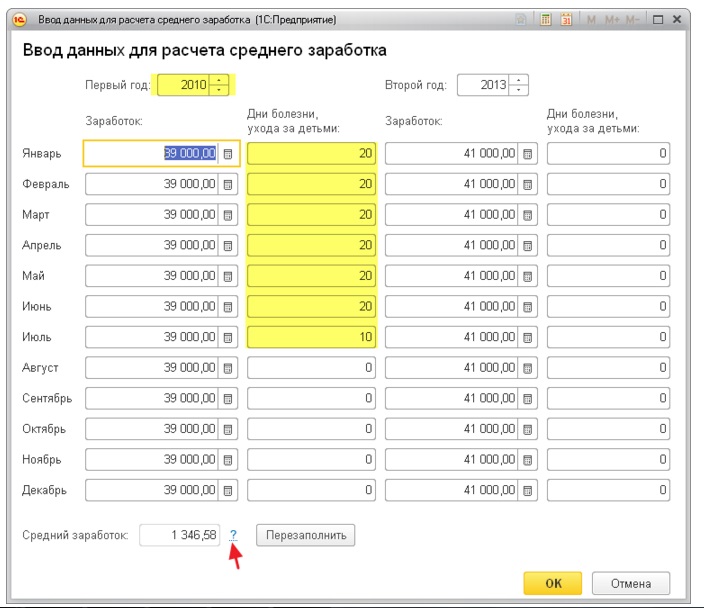Open calculator for February first-year earnings

[228, 184]
